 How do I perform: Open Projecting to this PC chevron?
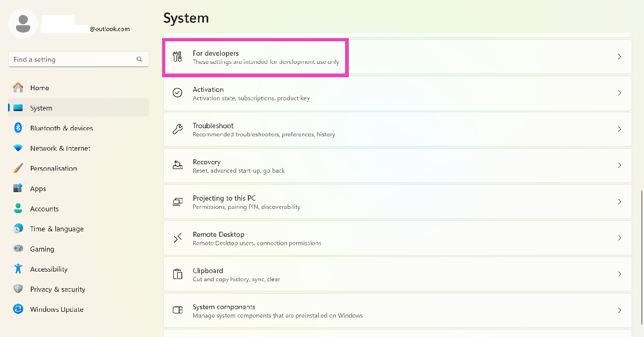619,202
